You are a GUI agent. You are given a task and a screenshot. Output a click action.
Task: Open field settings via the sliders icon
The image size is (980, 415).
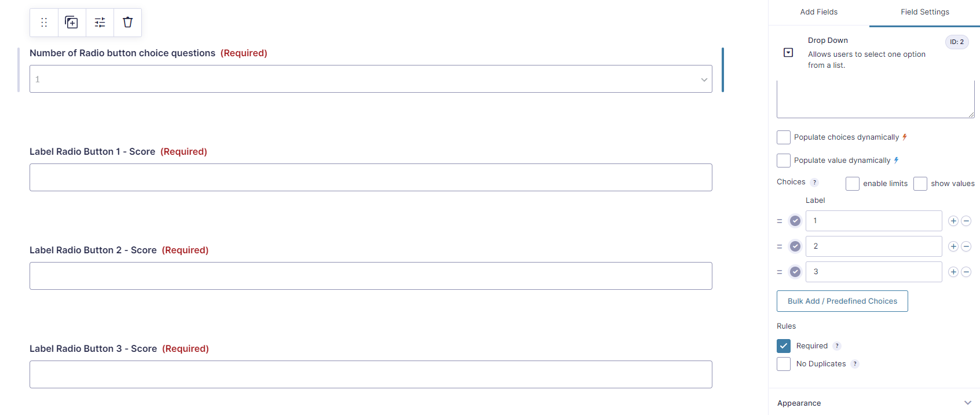pos(100,22)
